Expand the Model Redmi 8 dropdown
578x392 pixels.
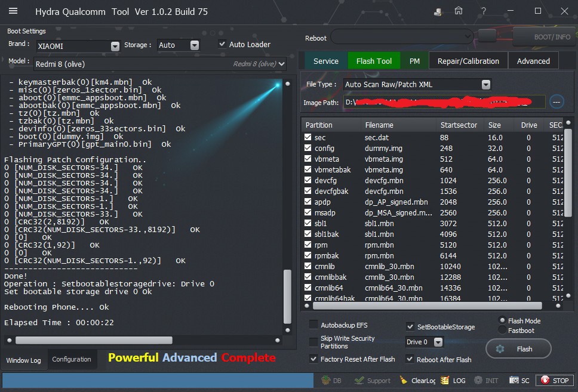(282, 64)
